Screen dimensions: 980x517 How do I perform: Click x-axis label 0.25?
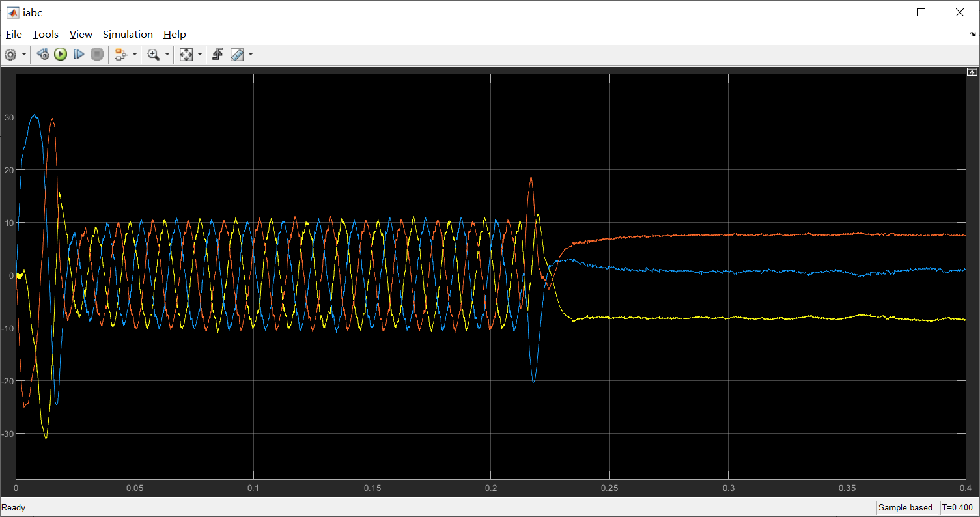tap(610, 488)
